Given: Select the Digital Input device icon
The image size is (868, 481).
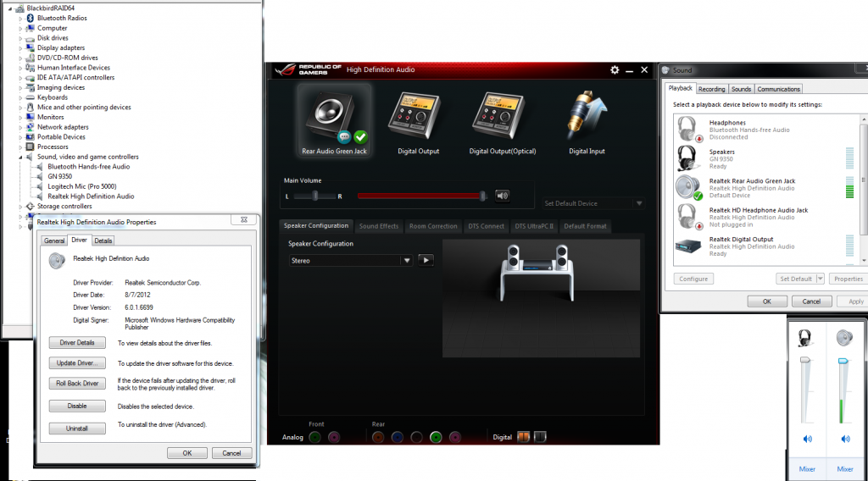Looking at the screenshot, I should tap(587, 122).
